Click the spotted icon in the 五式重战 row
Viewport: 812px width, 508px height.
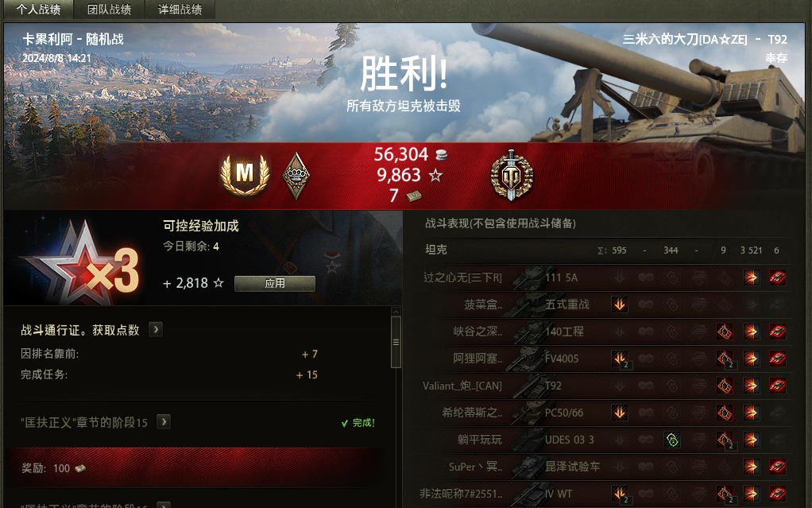pos(620,304)
